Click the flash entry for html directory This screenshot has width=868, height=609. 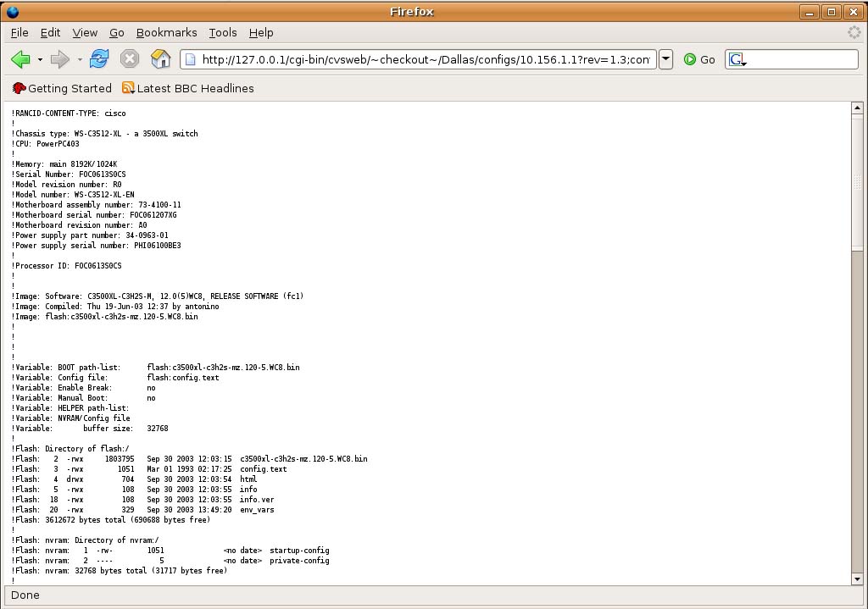click(134, 479)
